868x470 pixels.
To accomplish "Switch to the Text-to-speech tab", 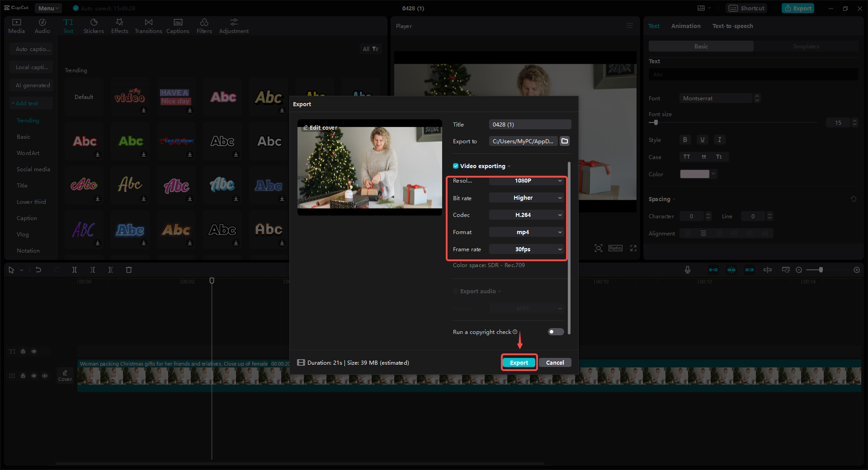I will click(733, 26).
